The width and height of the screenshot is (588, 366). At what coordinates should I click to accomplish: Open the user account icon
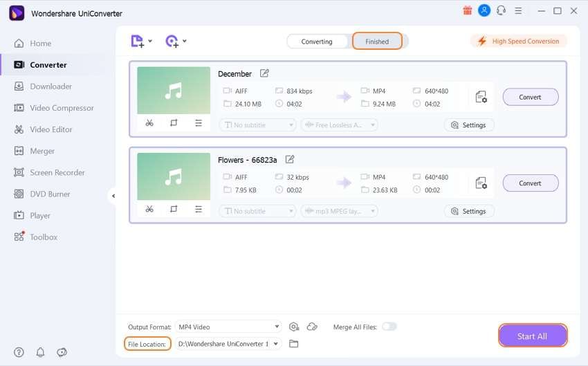pos(484,10)
